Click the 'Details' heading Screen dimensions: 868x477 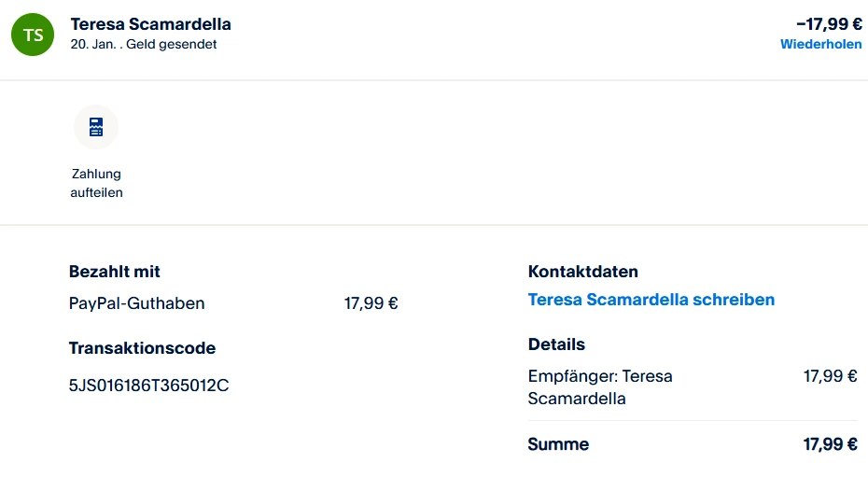tap(556, 344)
